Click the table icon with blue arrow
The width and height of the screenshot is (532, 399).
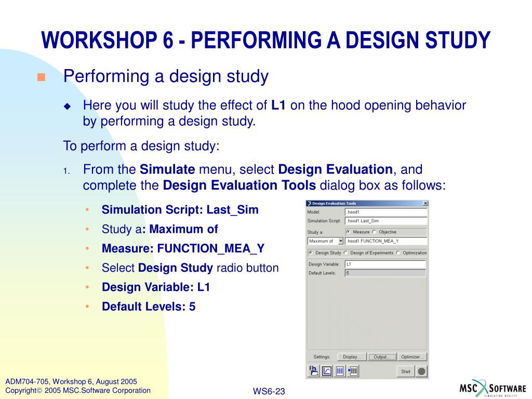click(353, 371)
